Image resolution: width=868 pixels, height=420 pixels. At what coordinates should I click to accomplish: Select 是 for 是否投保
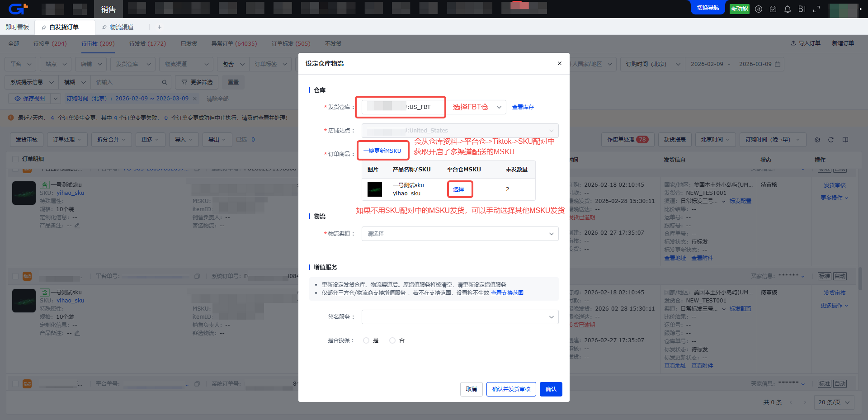click(x=366, y=340)
